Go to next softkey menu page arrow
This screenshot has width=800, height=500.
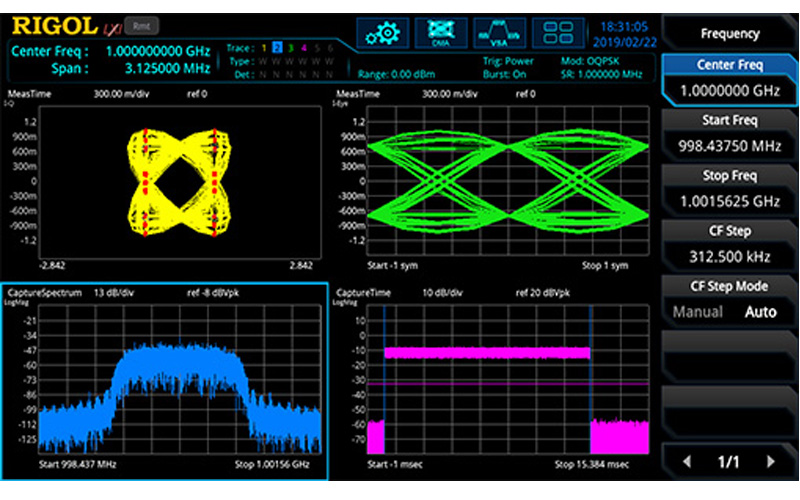(x=770, y=462)
